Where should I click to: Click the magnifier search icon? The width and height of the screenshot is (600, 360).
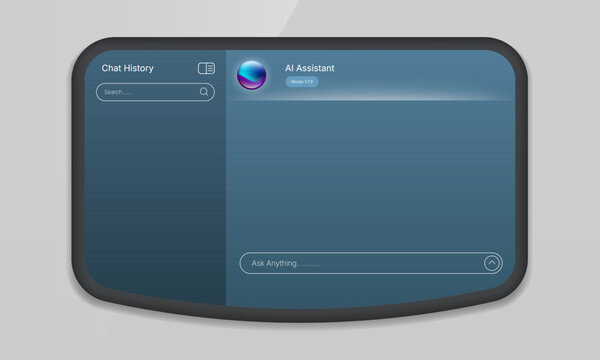tap(204, 92)
